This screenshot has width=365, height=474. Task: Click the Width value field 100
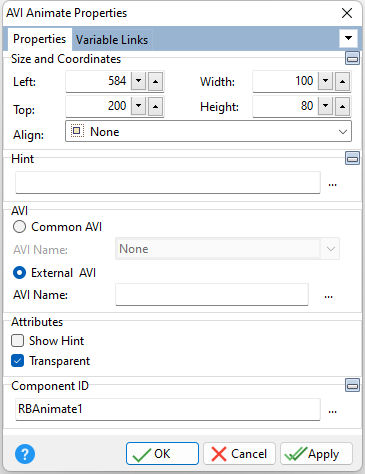coord(285,81)
